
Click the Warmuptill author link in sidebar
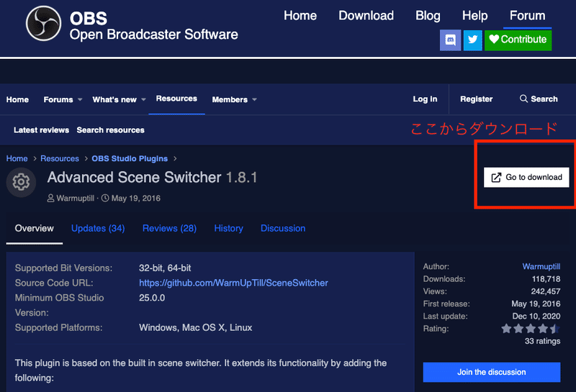[x=541, y=266]
